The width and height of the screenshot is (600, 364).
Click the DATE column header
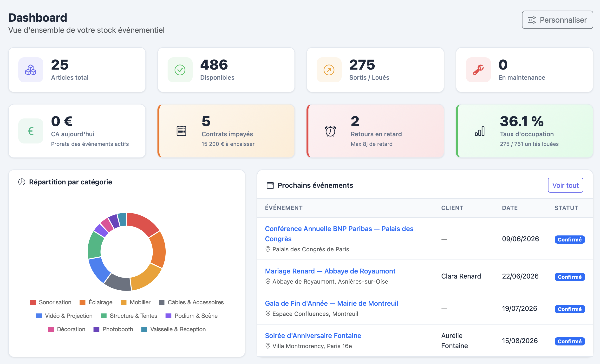click(510, 208)
